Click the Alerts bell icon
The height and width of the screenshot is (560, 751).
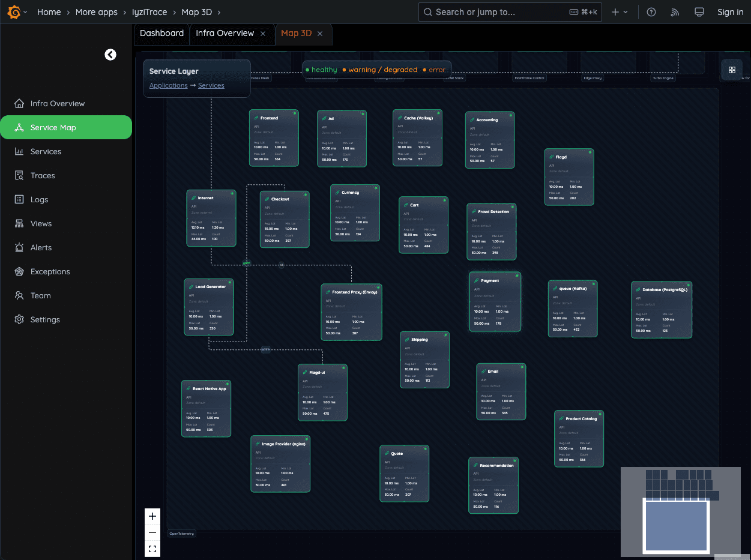click(x=20, y=247)
